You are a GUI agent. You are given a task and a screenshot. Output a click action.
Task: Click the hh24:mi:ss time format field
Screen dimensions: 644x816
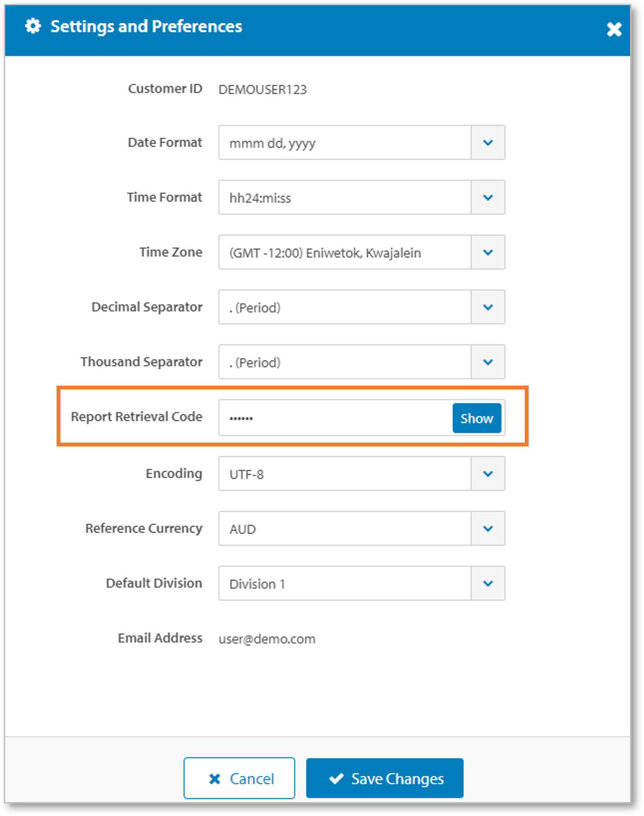345,198
